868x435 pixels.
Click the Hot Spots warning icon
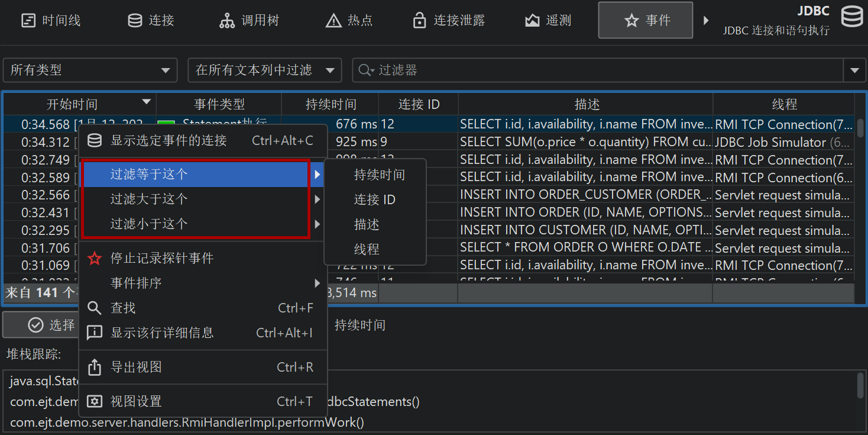(333, 21)
